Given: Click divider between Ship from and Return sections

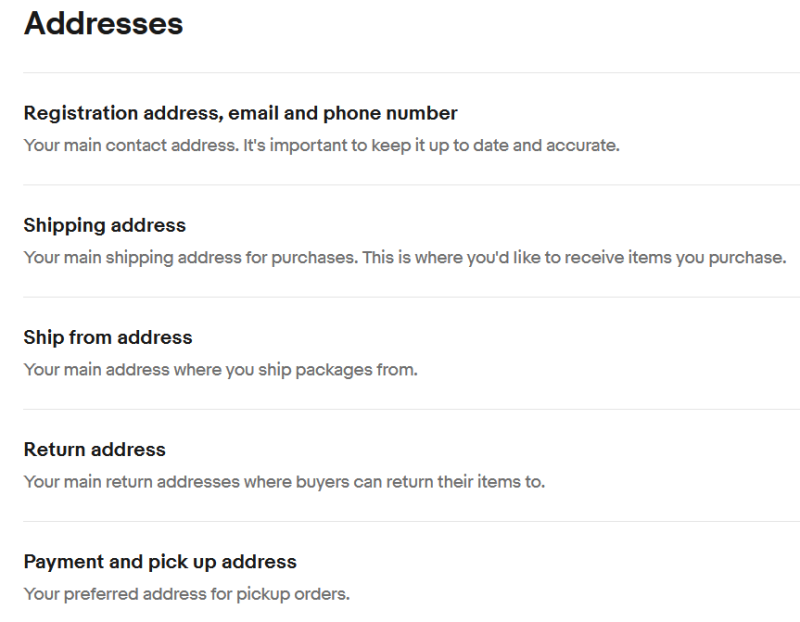Looking at the screenshot, I should click(x=400, y=409).
